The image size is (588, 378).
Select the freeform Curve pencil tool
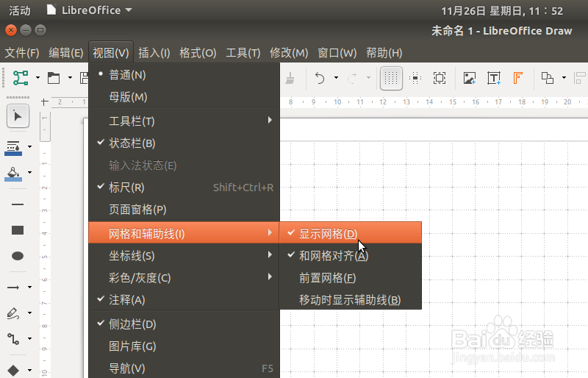click(13, 313)
